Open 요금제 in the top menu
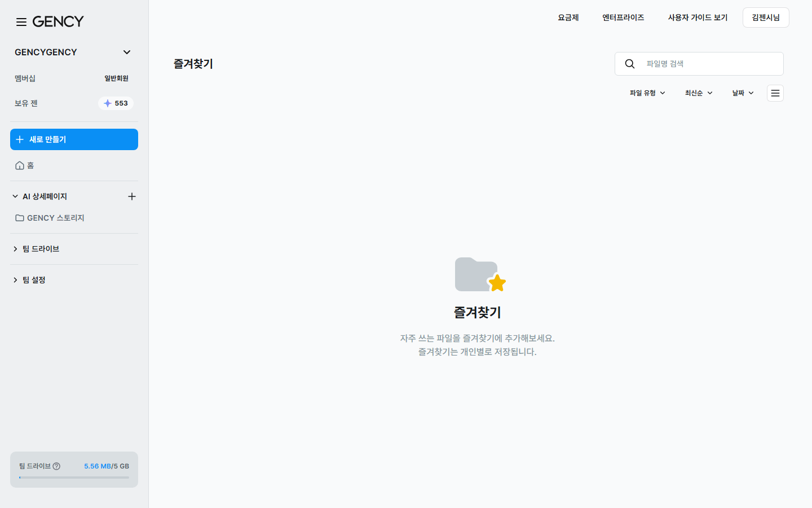 tap(568, 17)
